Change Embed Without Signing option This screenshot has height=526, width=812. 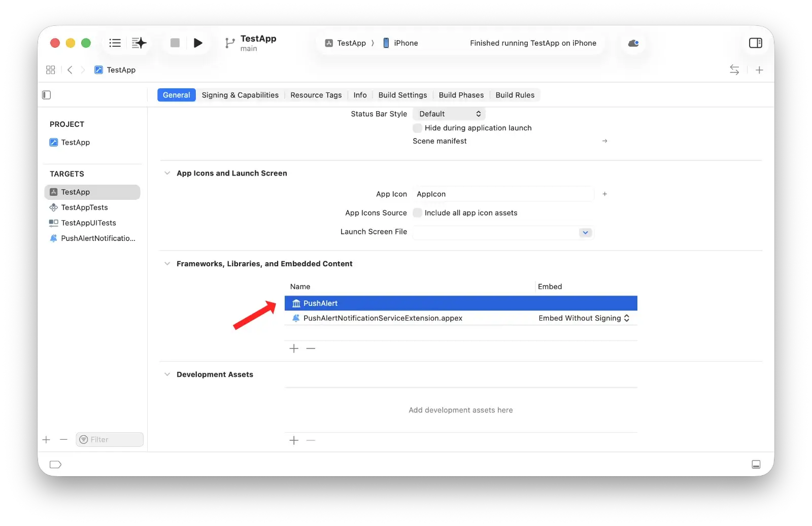coord(584,318)
